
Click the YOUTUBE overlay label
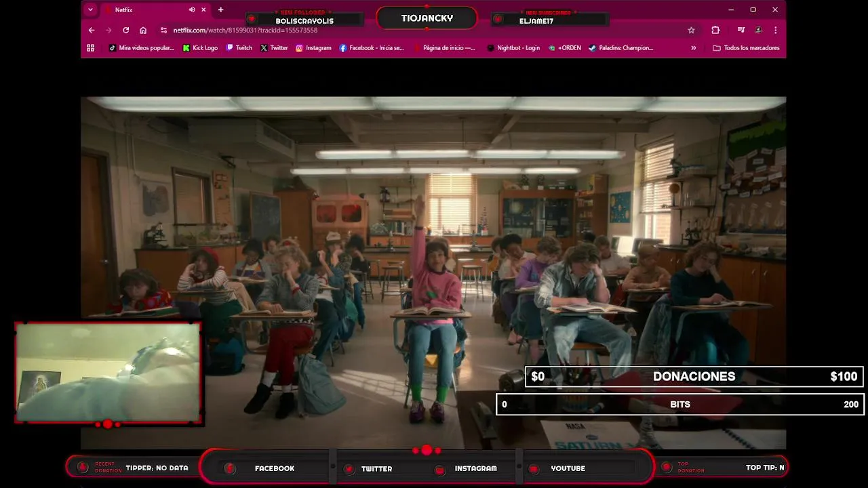click(x=568, y=468)
